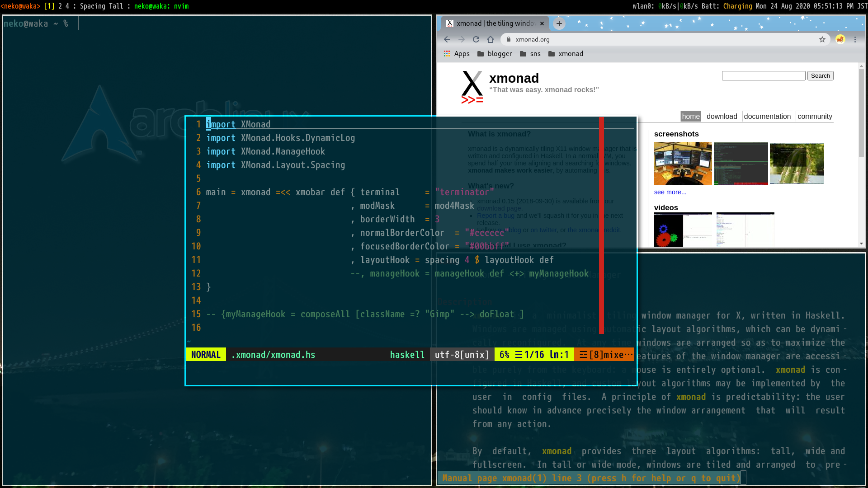The height and width of the screenshot is (488, 868).
Task: Bookmark page with star icon
Action: click(822, 39)
